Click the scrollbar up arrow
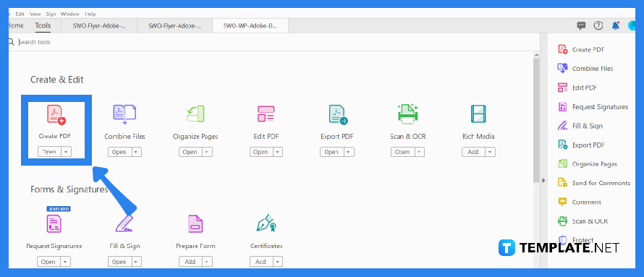Viewport: 644px width, 277px height. tap(536, 55)
